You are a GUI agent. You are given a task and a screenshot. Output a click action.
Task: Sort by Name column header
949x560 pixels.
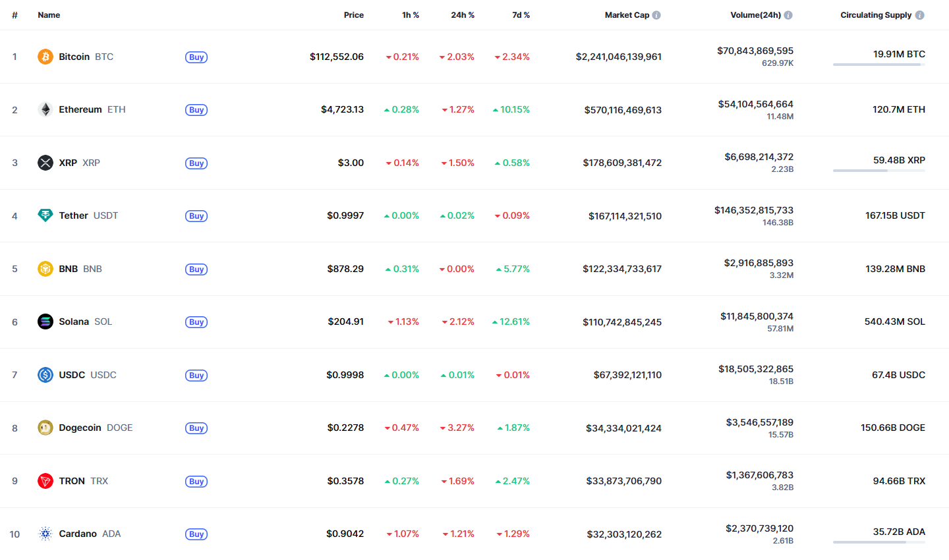(49, 15)
